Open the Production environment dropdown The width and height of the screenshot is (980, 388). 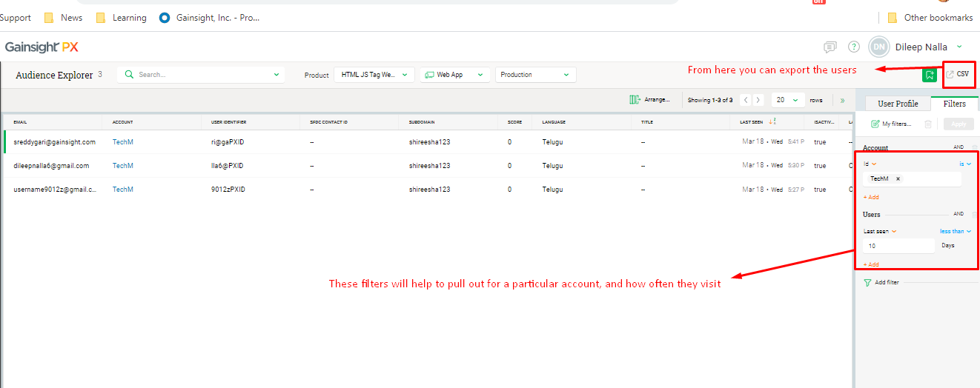coord(536,75)
